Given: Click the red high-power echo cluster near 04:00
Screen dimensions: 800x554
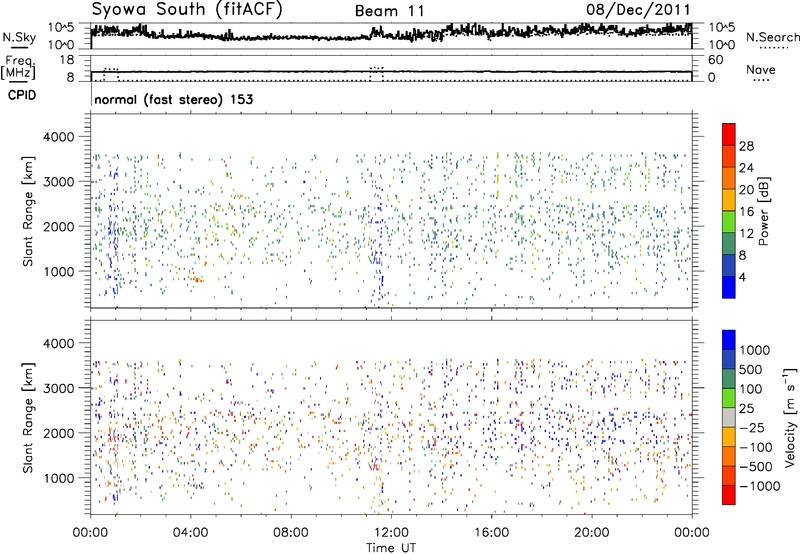Looking at the screenshot, I should point(196,280).
